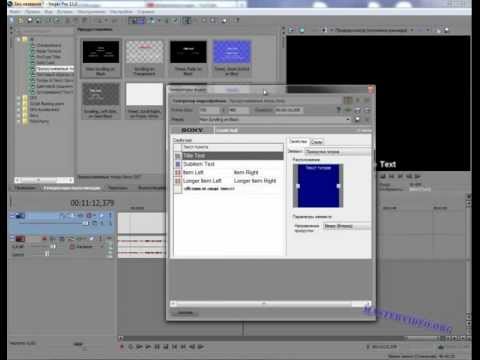Open the effect dropdown on Properties tab

click(337, 152)
